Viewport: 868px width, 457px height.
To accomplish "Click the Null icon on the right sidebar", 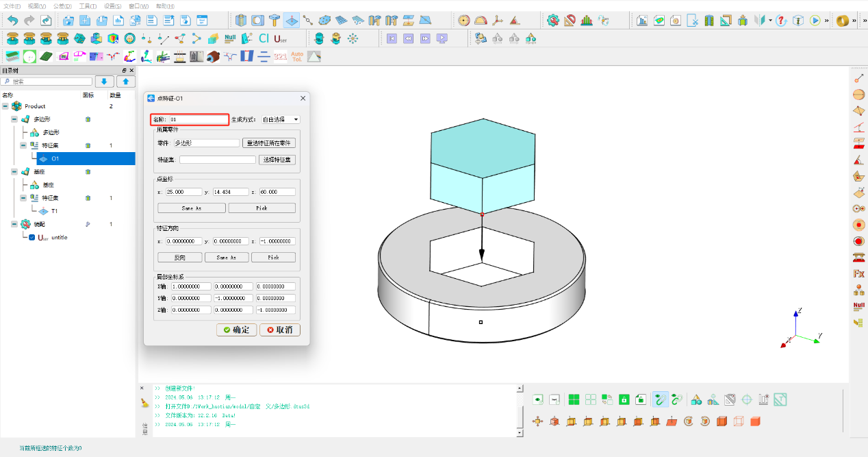I will (859, 306).
